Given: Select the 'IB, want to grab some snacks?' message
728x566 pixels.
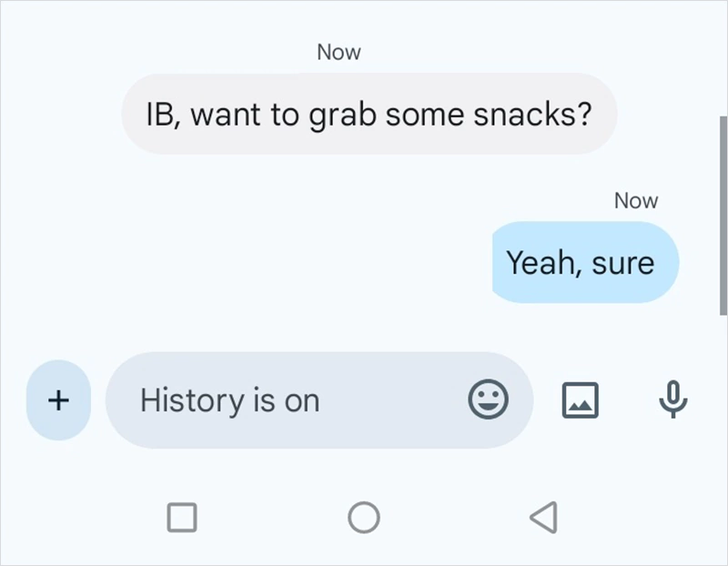Looking at the screenshot, I should (369, 115).
